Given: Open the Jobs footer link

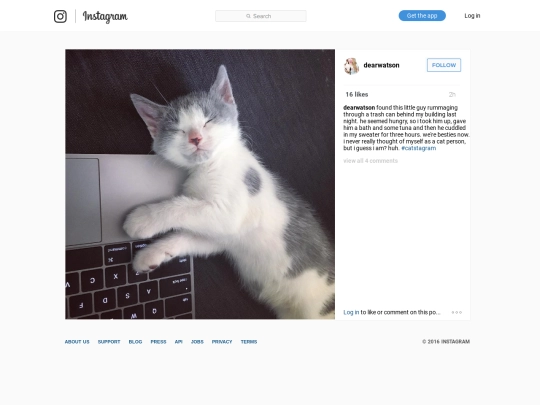Looking at the screenshot, I should click(x=197, y=342).
